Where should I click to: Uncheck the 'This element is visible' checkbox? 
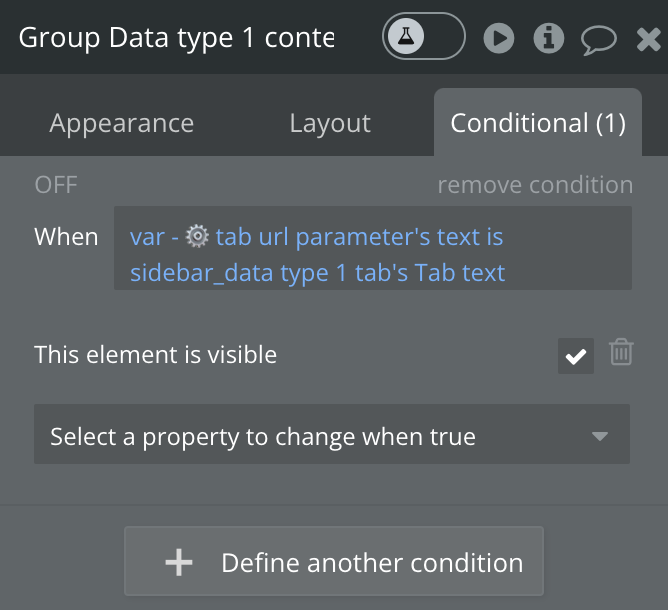576,356
